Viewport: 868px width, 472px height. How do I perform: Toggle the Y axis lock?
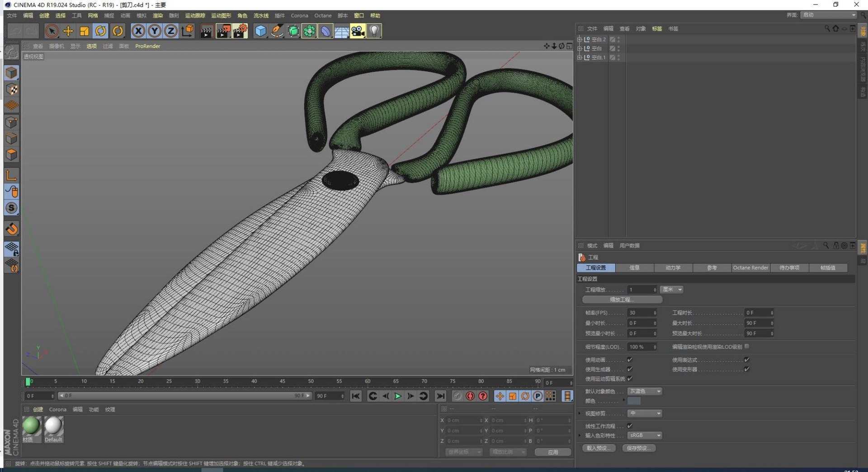155,31
